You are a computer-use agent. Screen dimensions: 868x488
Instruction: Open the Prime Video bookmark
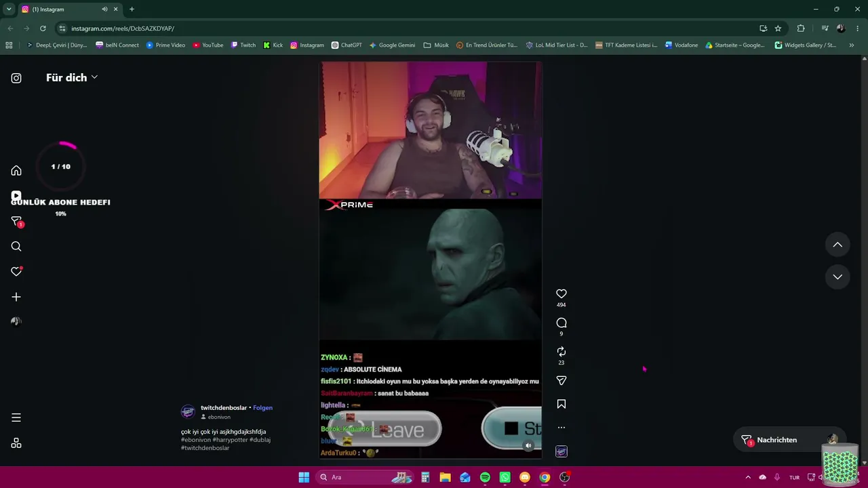tap(165, 45)
